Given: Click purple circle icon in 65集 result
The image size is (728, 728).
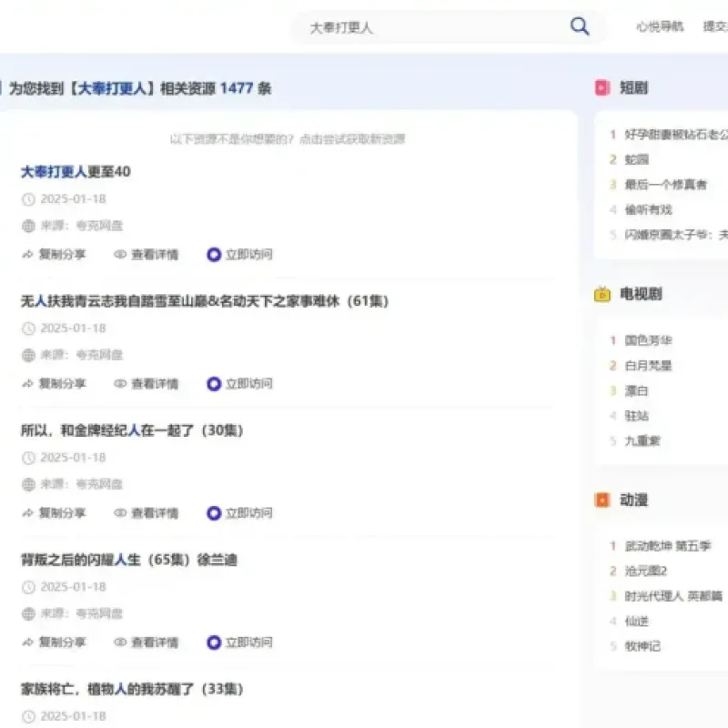Looking at the screenshot, I should [214, 642].
